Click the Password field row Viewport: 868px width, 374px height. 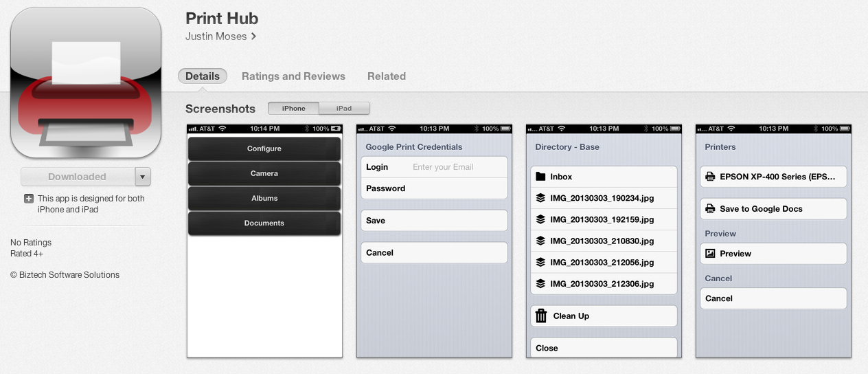coord(434,188)
